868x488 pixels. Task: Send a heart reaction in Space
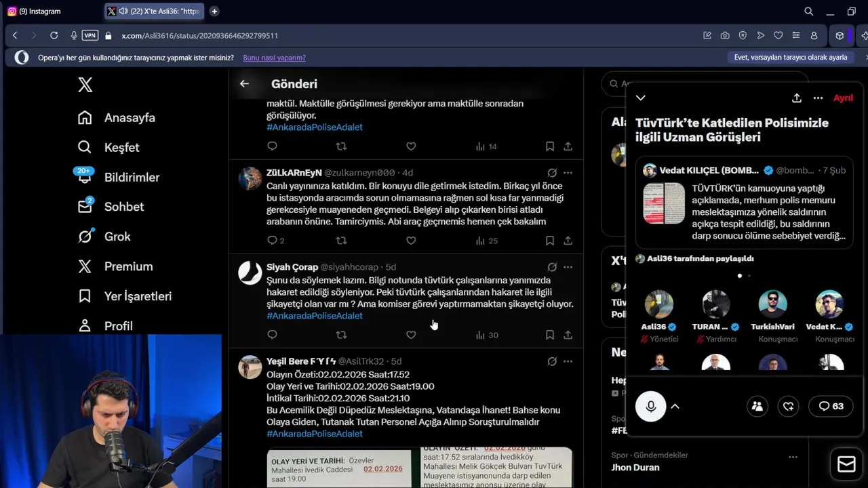(788, 406)
